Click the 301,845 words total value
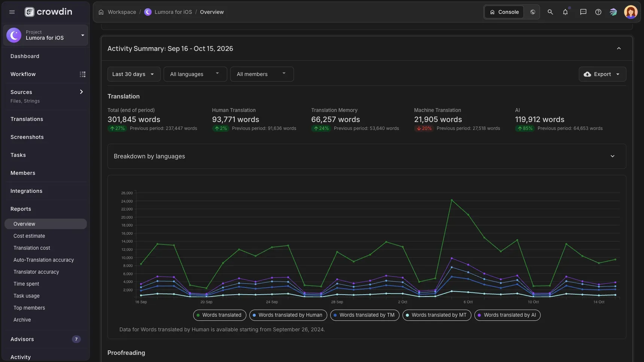Viewport: 644px width, 362px height. [134, 119]
